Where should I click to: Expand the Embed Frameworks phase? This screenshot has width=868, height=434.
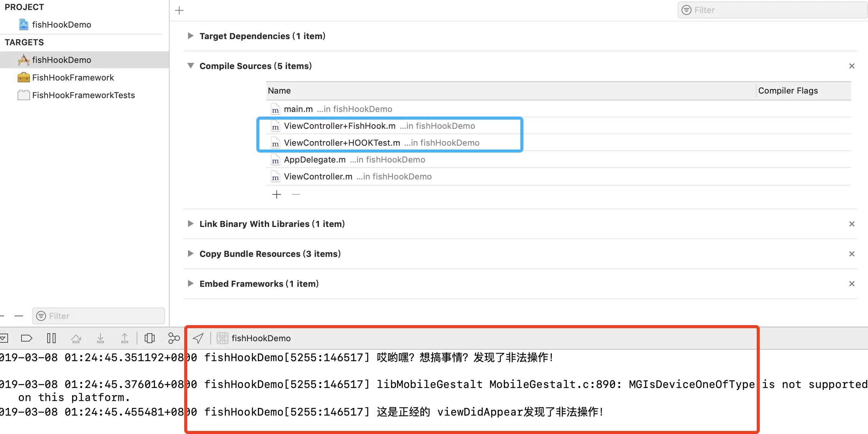point(190,283)
